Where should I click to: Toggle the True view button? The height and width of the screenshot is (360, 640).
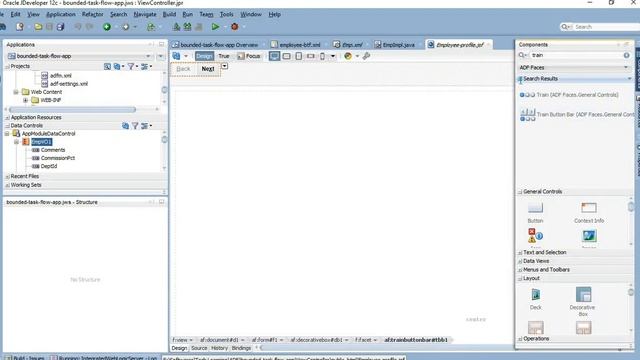[x=224, y=56]
